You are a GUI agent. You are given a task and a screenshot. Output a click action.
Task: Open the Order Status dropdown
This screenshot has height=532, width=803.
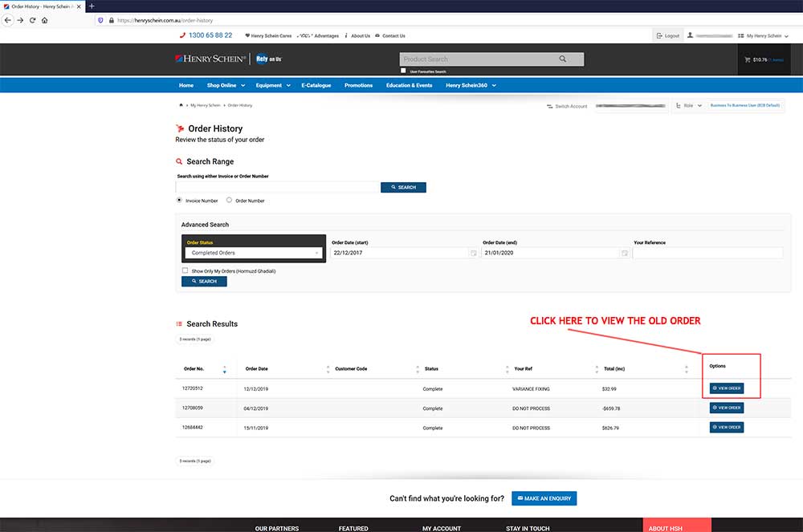[x=254, y=253]
